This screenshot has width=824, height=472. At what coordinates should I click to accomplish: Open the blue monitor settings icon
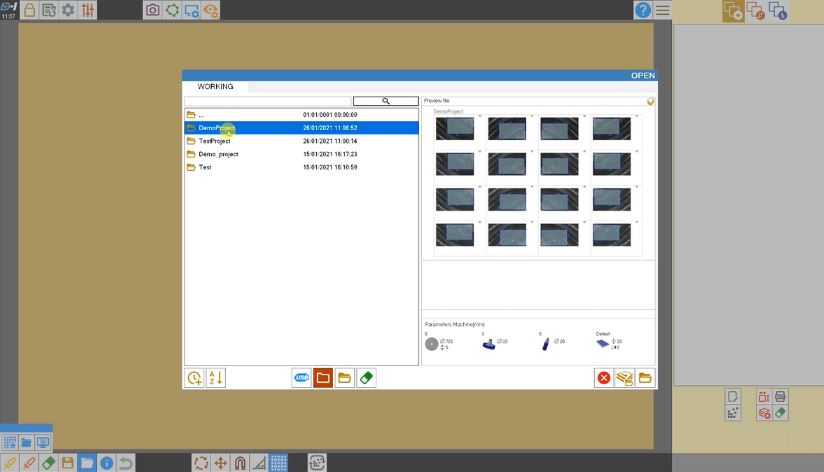(191, 10)
